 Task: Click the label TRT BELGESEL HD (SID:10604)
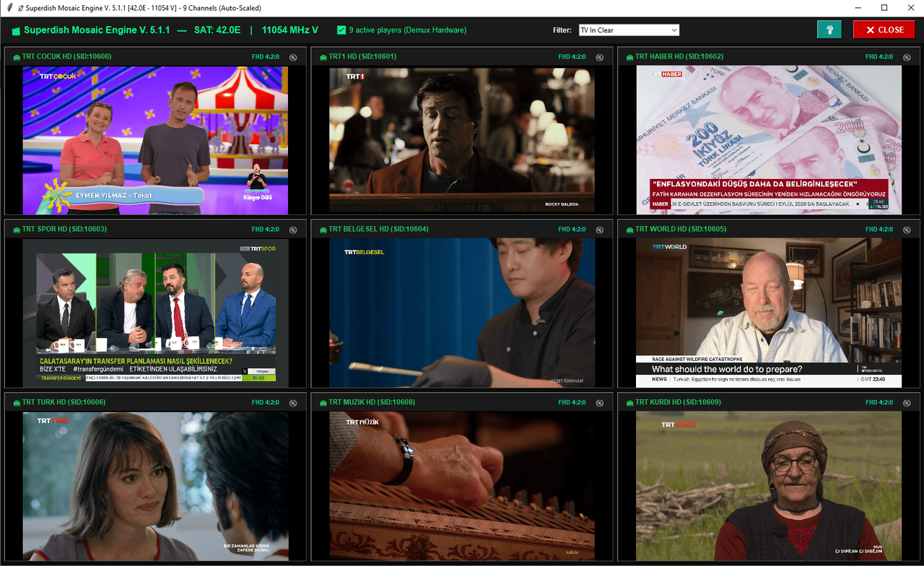tap(378, 229)
